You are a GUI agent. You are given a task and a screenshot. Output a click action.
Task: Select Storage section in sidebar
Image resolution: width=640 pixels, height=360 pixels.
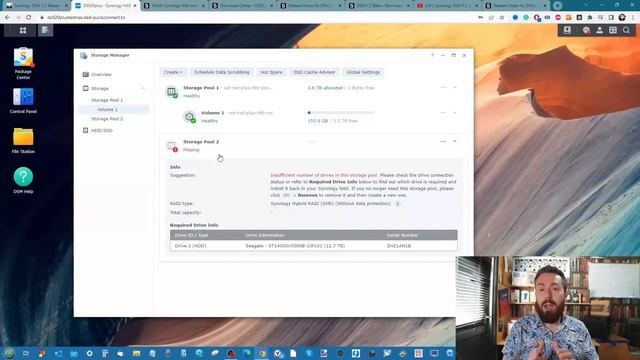(100, 88)
